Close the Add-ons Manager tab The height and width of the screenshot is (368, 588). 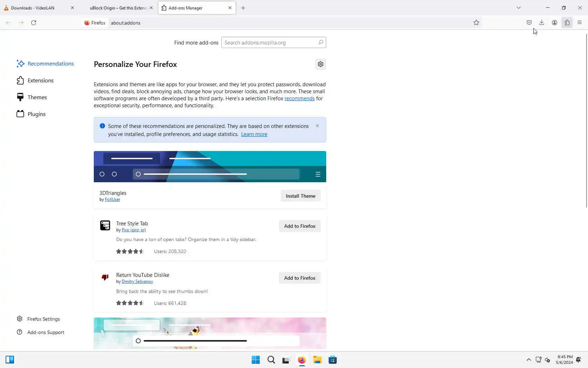[230, 8]
